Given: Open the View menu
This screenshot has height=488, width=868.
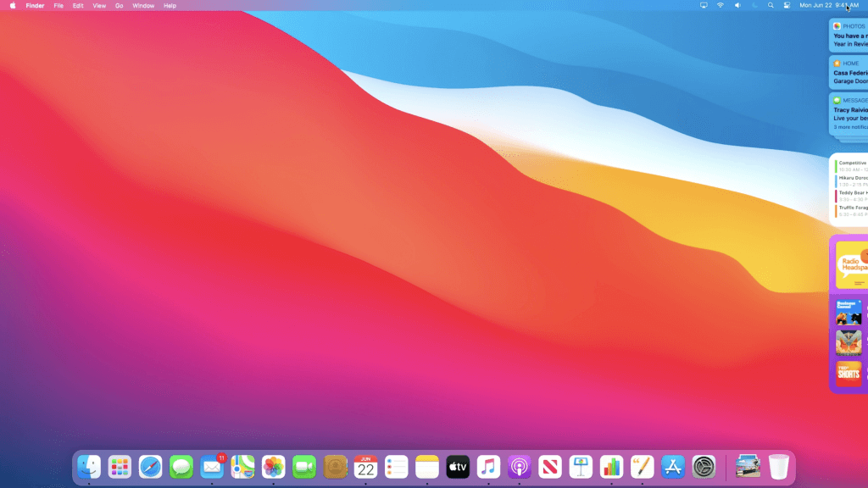Looking at the screenshot, I should (x=99, y=6).
